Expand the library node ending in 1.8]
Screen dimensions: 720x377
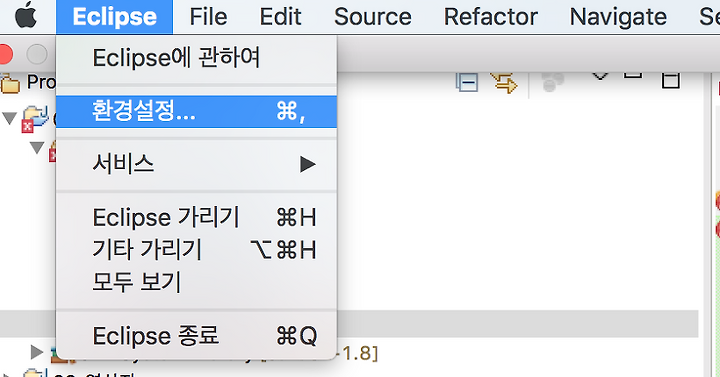36,352
